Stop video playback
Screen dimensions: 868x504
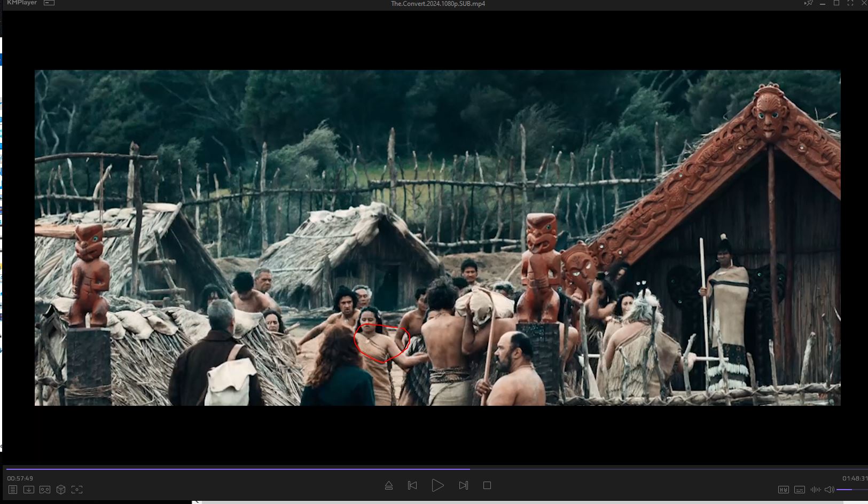pos(487,486)
